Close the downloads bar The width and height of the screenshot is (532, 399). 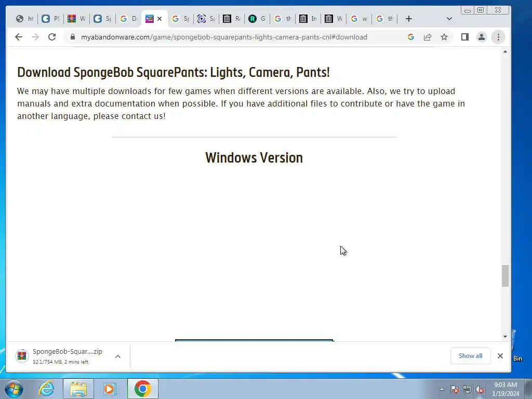coord(500,355)
